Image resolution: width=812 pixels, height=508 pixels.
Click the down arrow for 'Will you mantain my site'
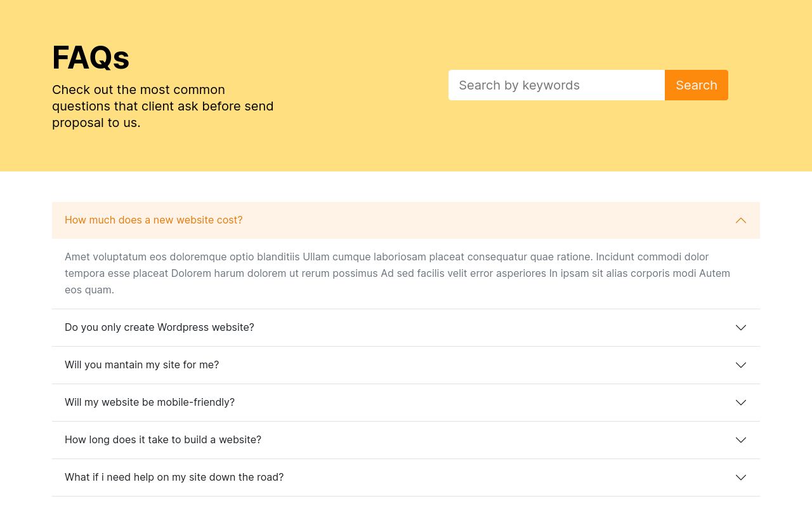click(740, 365)
